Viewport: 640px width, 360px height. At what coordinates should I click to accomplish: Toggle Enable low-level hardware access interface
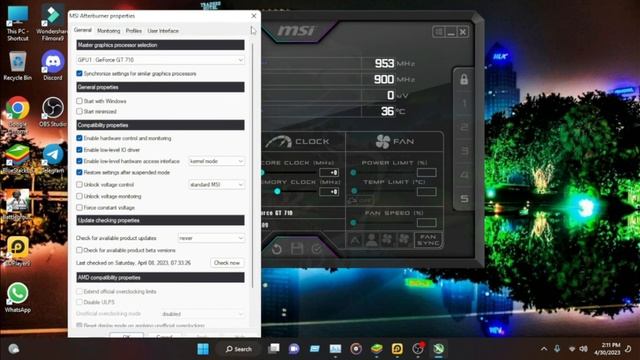coord(79,161)
